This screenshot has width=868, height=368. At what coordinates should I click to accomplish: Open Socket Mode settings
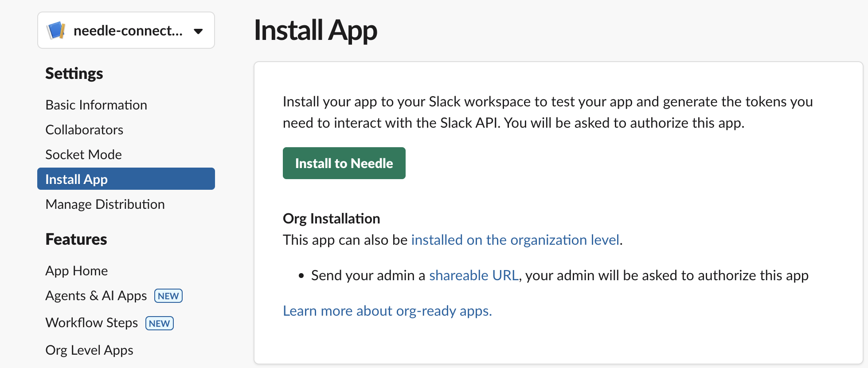tap(83, 155)
